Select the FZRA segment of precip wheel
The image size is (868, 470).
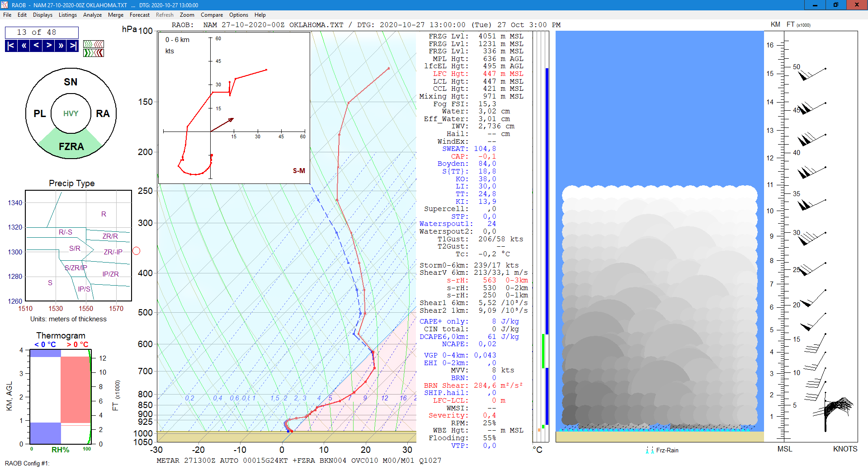pos(71,146)
